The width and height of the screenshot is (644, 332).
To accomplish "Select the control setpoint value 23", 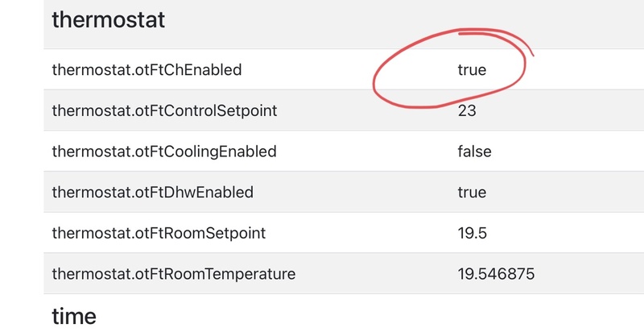I will pos(467,110).
